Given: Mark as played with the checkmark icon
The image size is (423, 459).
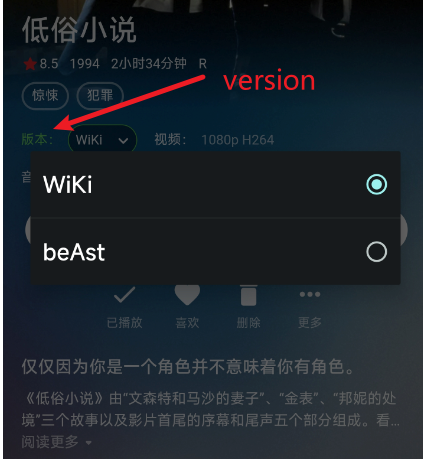Looking at the screenshot, I should tap(124, 295).
